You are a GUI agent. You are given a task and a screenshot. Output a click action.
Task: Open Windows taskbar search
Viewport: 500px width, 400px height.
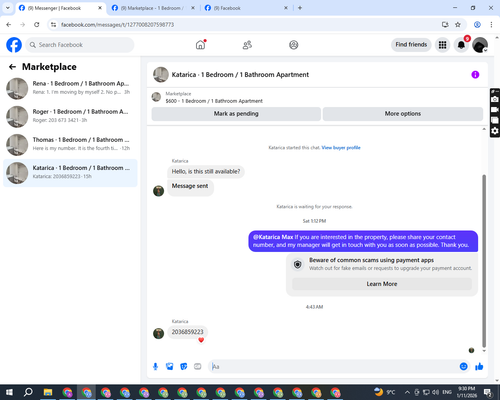coord(28,392)
